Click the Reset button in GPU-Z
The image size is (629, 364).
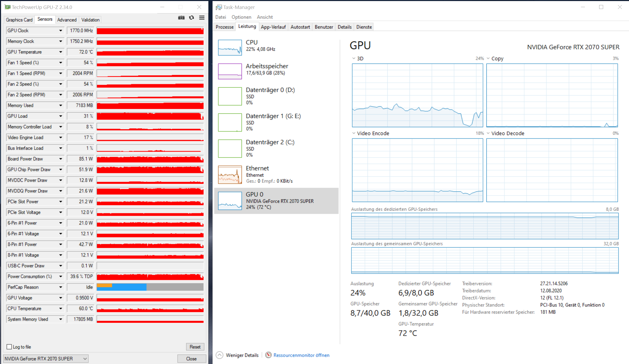click(195, 347)
